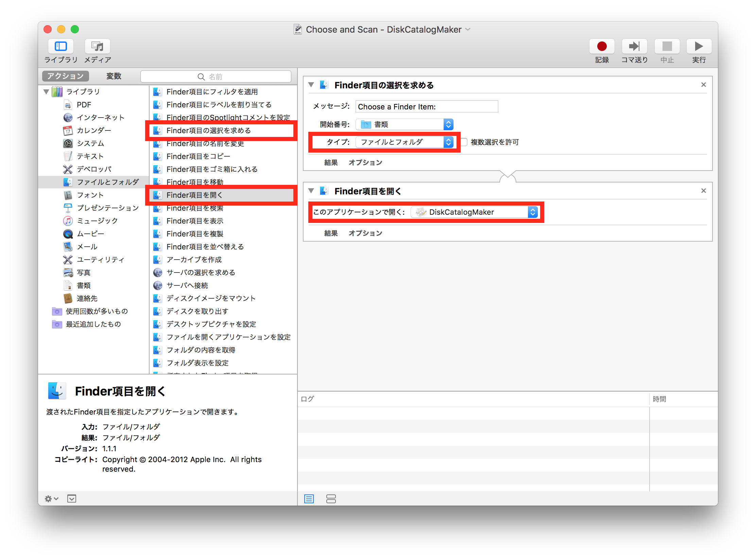Collapse the ライブラリ tree disclosure triangle
This screenshot has width=756, height=560.
click(46, 92)
